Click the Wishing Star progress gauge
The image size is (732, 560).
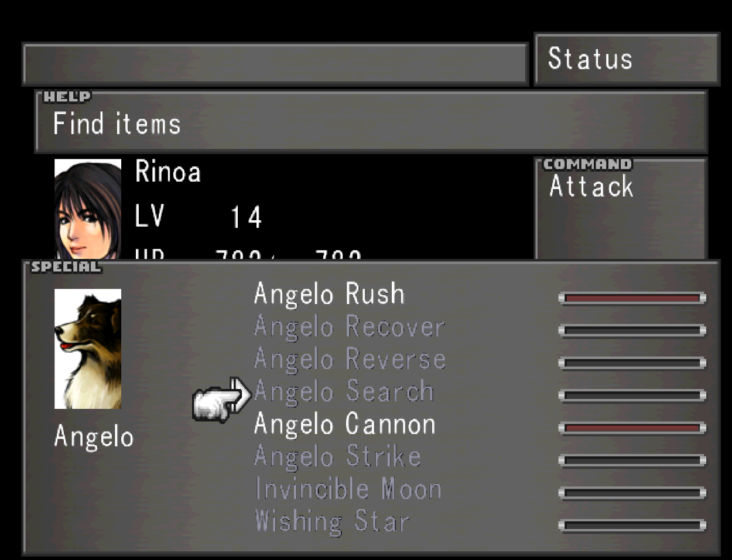click(632, 525)
